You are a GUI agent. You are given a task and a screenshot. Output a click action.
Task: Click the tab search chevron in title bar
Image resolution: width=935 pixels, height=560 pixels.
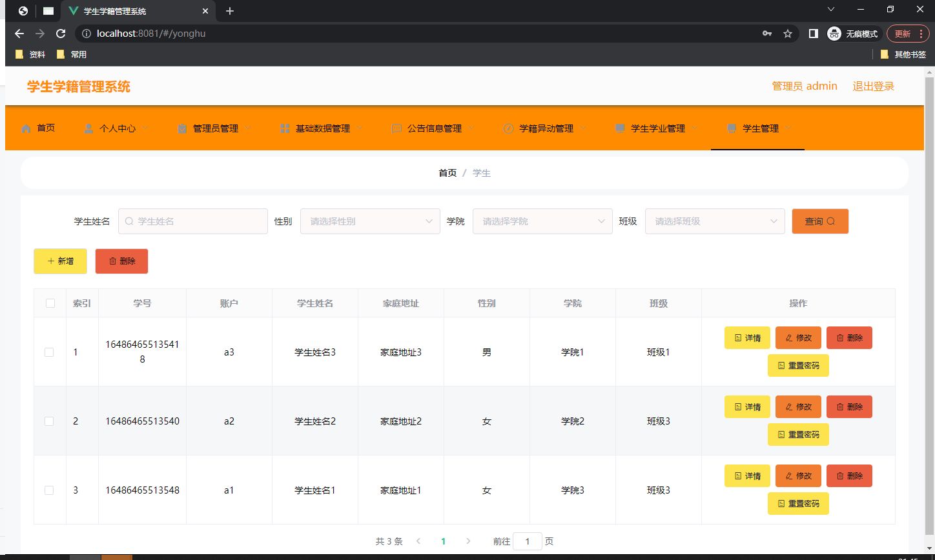(831, 9)
